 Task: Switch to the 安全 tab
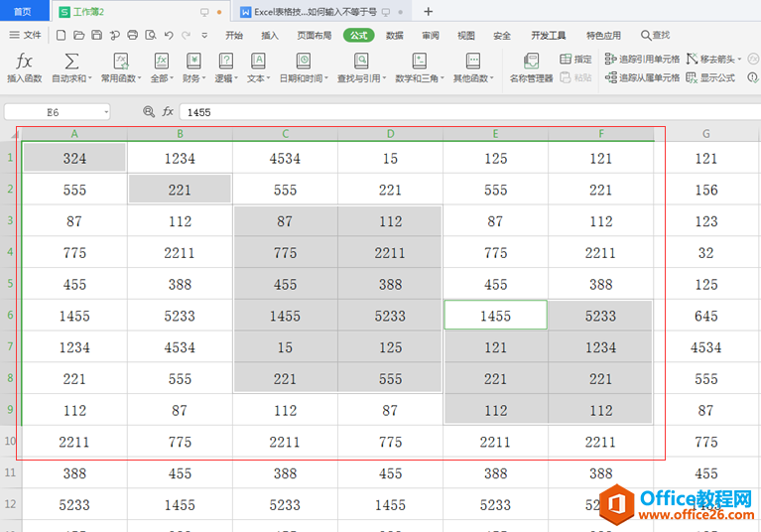[502, 35]
